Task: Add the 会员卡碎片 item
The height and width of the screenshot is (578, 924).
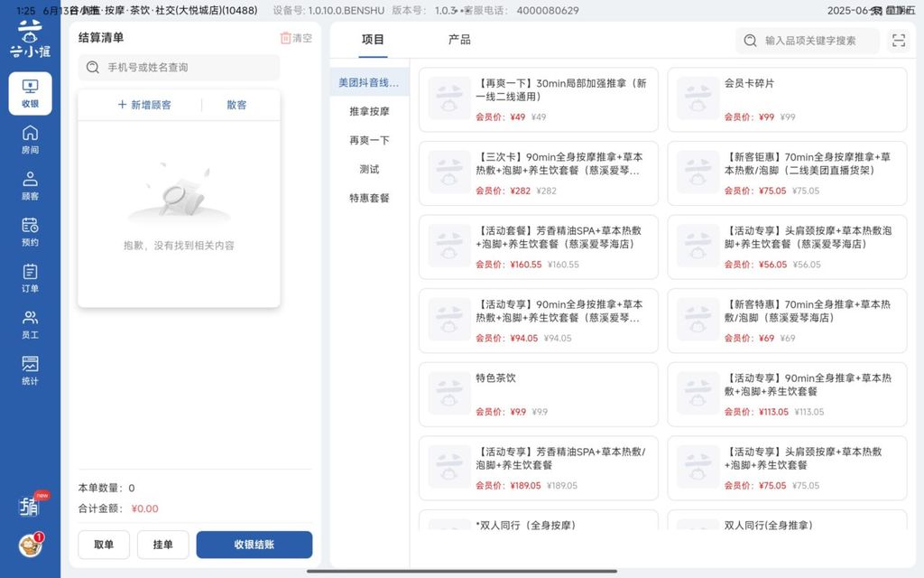Action: tap(787, 99)
